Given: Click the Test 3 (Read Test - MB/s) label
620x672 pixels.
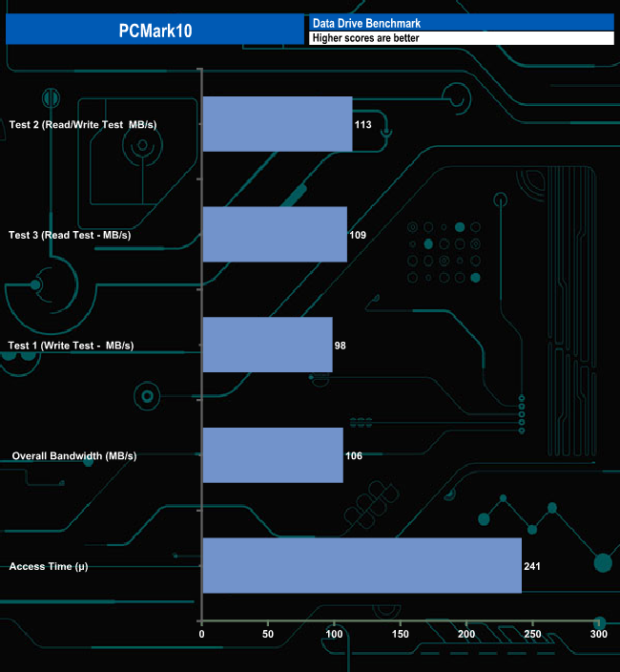Looking at the screenshot, I should pyautogui.click(x=70, y=235).
